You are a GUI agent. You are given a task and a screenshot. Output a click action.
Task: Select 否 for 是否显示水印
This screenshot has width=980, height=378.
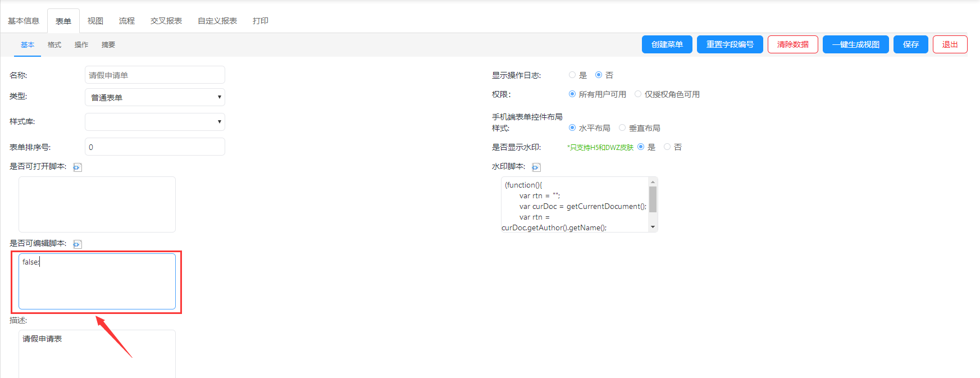667,147
